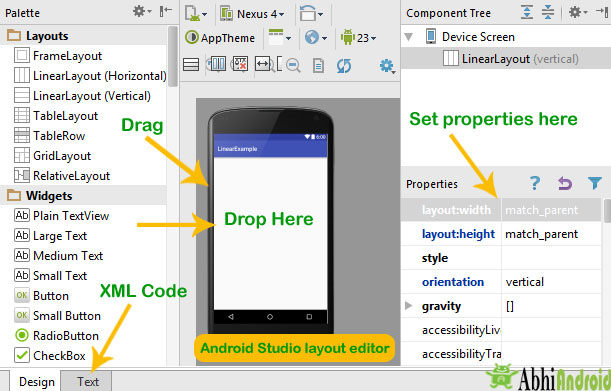
Task: Select the CheckBox widget
Action: pos(49,356)
